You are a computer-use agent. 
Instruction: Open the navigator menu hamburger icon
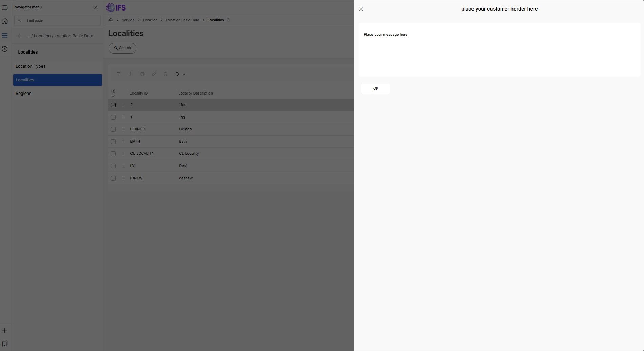[5, 35]
